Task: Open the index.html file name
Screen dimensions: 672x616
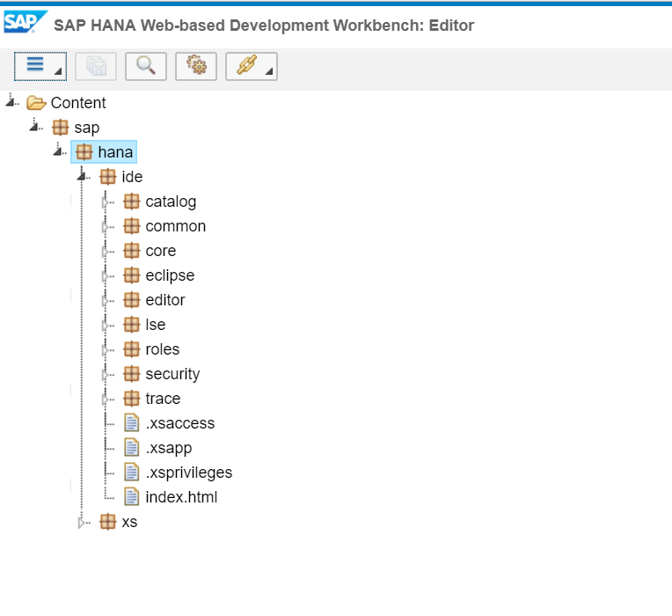Action: coord(181,497)
